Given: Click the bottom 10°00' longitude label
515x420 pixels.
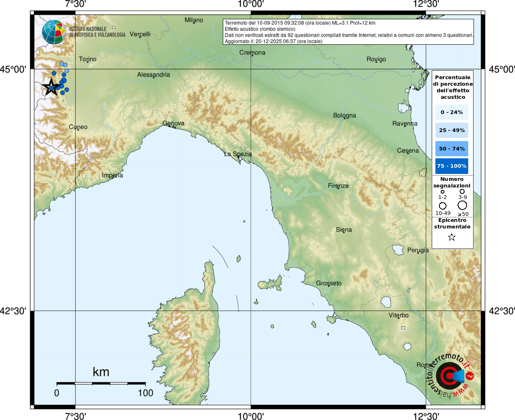Looking at the screenshot, I should coord(251,416).
